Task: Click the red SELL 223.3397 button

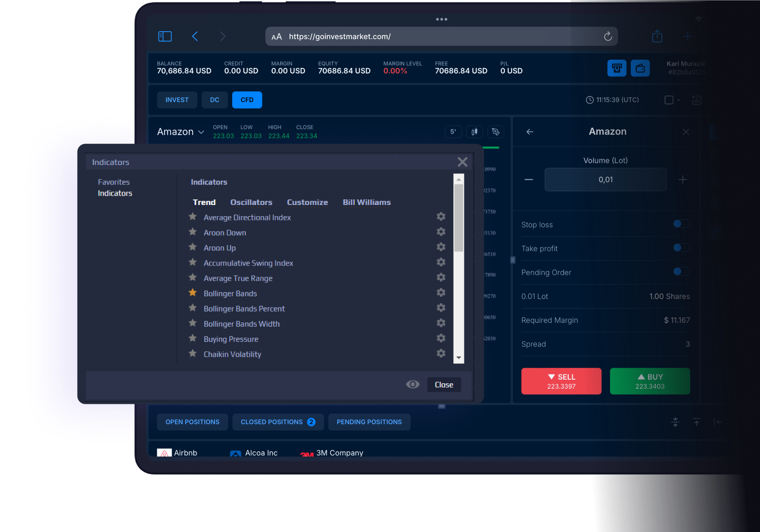Action: tap(561, 381)
